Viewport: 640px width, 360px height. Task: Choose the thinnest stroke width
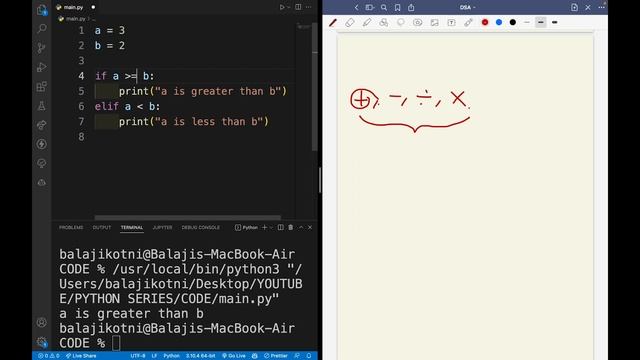527,22
